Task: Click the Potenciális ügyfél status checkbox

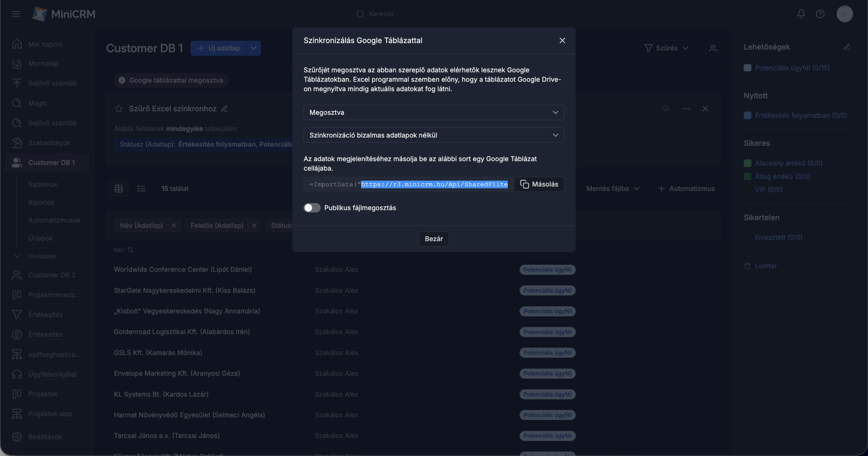Action: click(x=747, y=68)
